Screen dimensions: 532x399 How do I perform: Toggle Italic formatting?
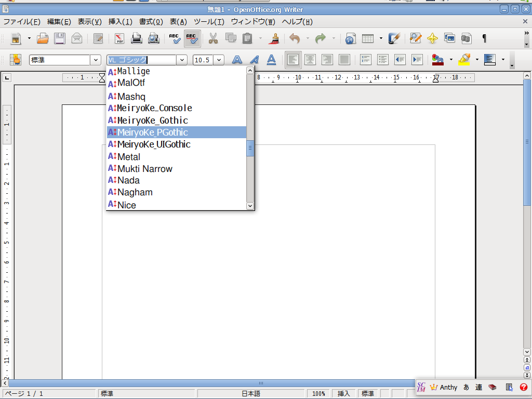pyautogui.click(x=254, y=60)
